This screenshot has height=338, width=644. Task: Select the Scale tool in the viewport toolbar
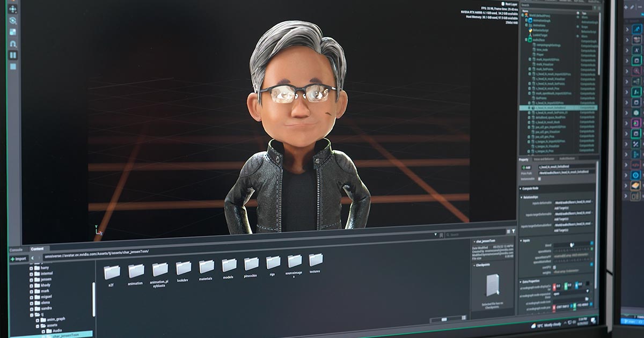pos(12,31)
